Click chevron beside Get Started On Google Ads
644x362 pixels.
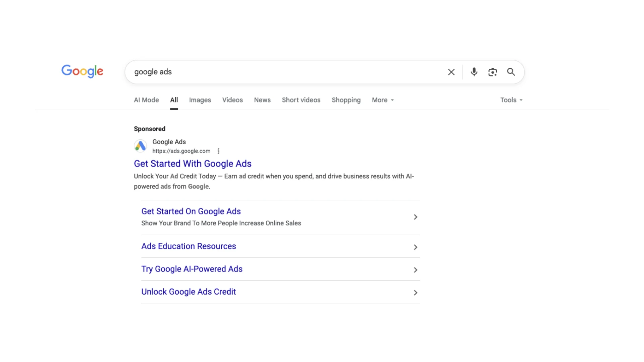415,217
